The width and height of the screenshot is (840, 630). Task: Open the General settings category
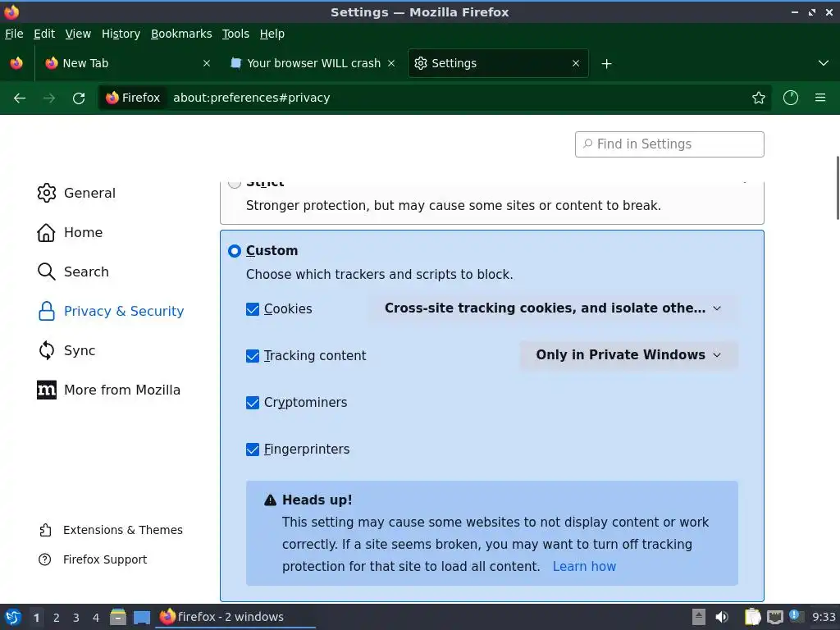(76, 193)
